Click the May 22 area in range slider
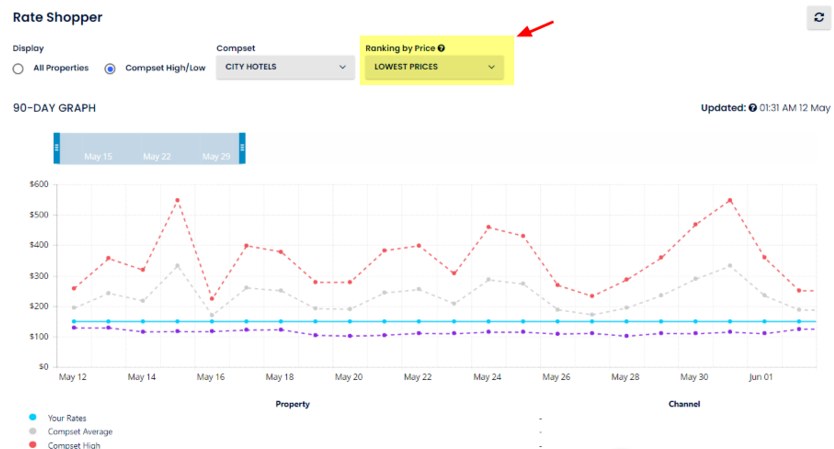 click(157, 157)
